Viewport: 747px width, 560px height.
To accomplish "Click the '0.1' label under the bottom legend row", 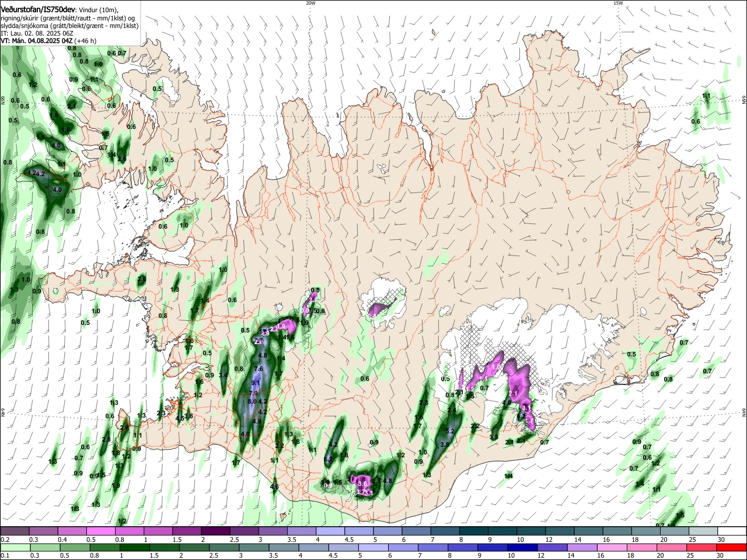I will pos(5,555).
